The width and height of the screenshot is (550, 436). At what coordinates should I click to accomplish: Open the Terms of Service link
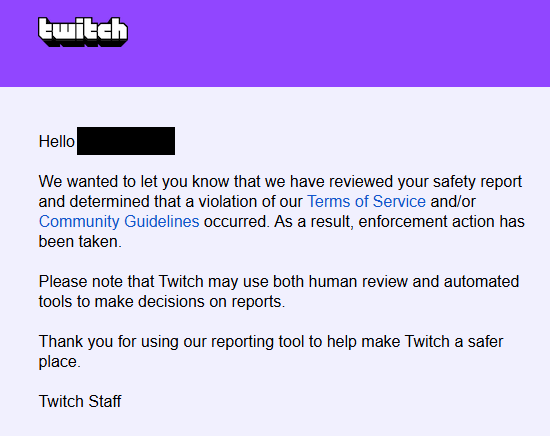366,202
